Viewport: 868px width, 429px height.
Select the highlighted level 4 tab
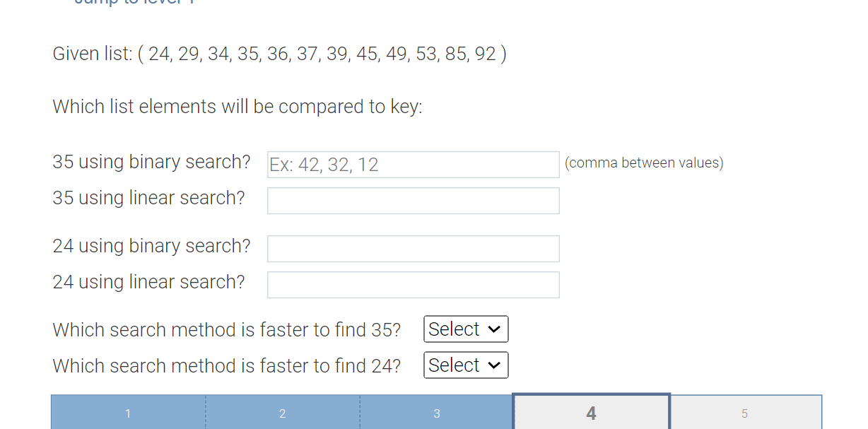591,413
